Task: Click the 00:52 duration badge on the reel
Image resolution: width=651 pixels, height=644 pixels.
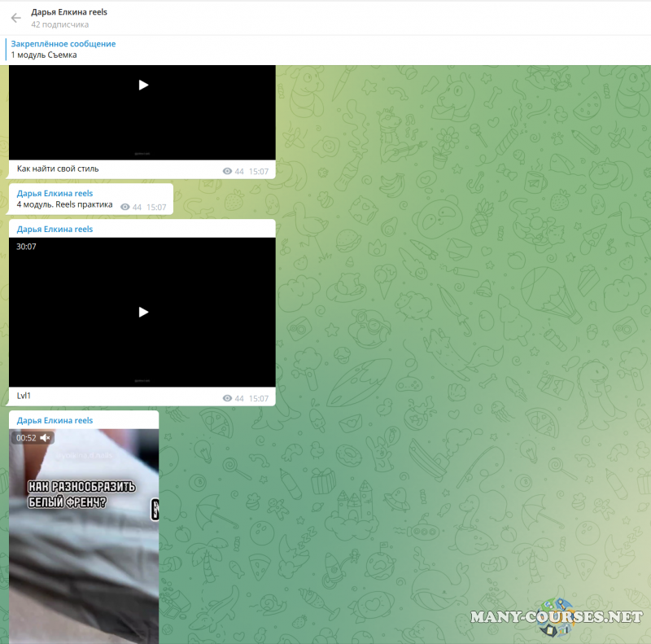Action: coord(26,438)
